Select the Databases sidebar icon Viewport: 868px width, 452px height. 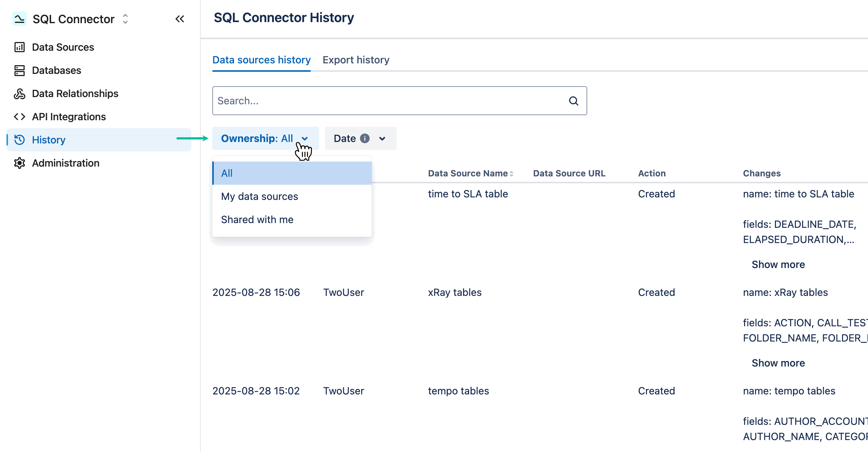click(20, 70)
